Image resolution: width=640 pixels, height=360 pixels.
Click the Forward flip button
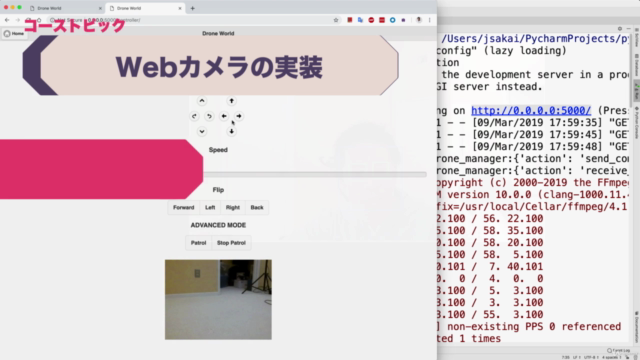tap(184, 207)
